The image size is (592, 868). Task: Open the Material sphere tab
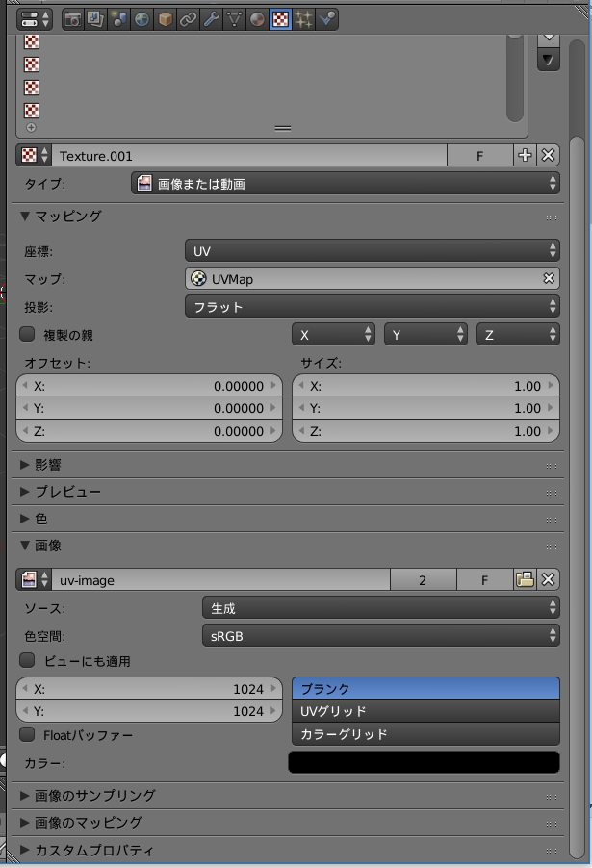258,19
